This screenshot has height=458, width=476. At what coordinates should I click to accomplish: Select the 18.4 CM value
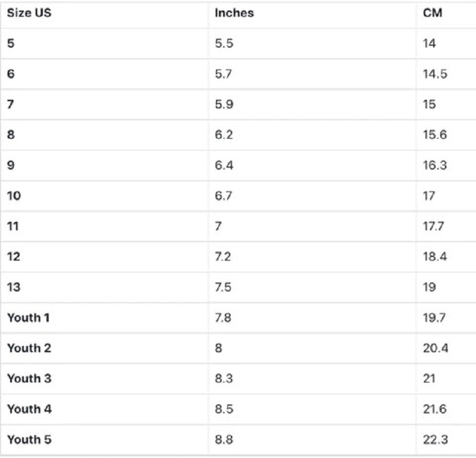pos(435,256)
